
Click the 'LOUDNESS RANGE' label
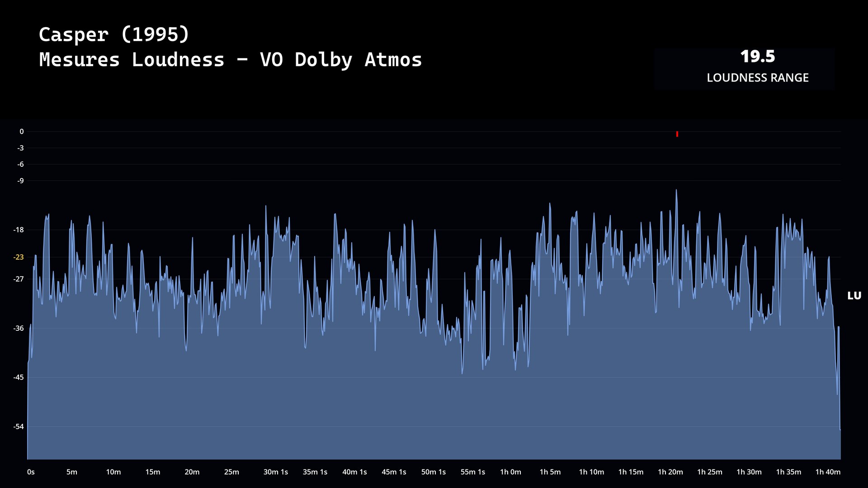(x=758, y=78)
